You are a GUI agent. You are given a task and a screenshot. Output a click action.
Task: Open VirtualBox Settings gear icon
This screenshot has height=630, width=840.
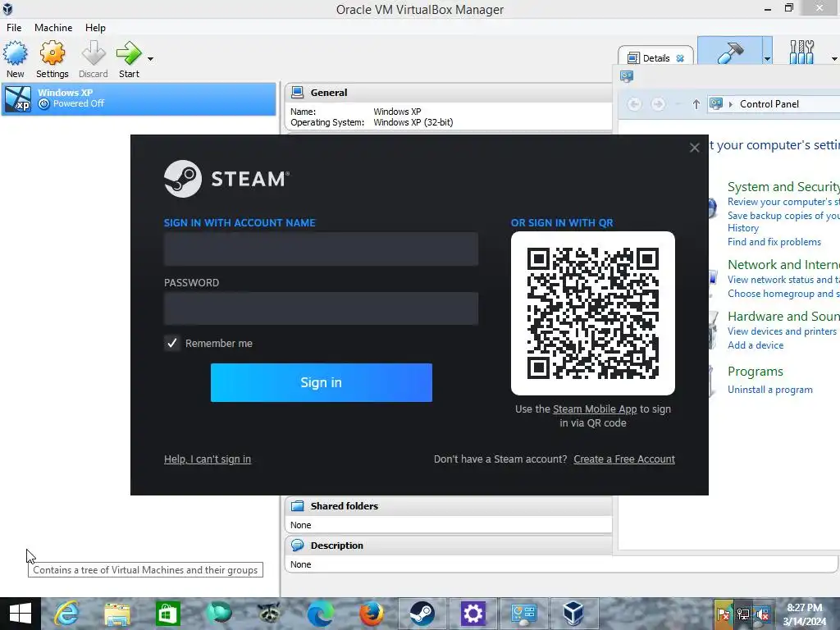click(x=52, y=54)
